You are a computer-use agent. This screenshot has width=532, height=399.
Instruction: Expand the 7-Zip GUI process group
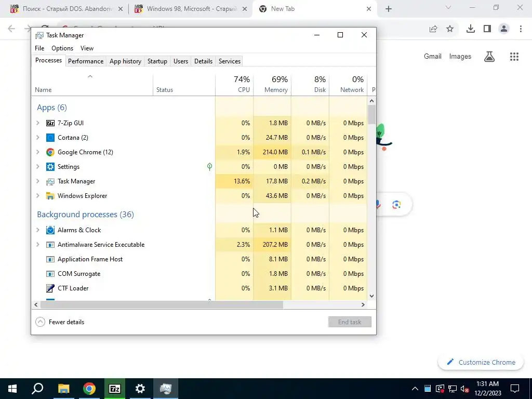[38, 123]
